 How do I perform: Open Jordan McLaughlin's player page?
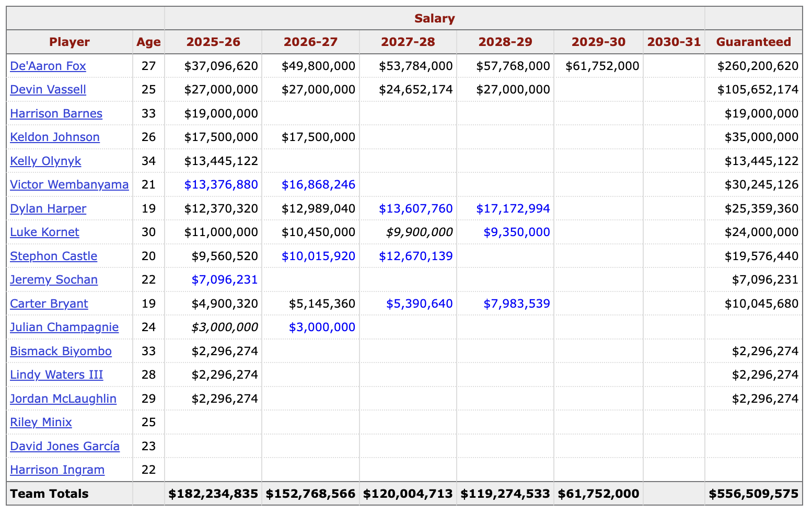[x=63, y=399]
